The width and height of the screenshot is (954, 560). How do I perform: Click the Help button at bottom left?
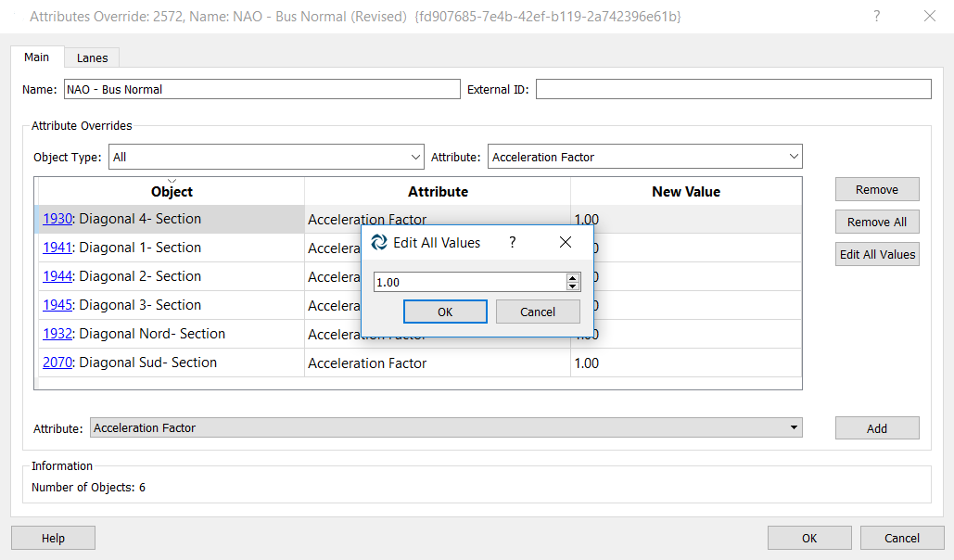point(53,538)
